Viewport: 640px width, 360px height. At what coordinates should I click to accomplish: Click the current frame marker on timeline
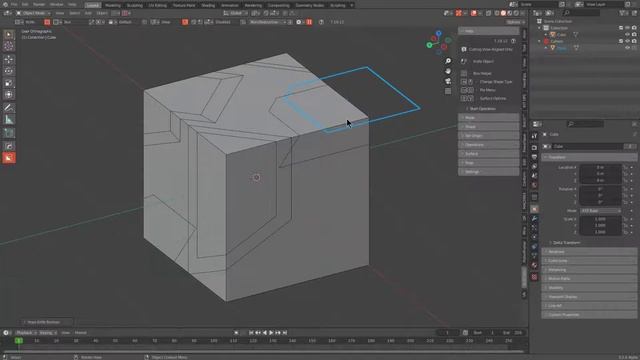click(x=19, y=341)
